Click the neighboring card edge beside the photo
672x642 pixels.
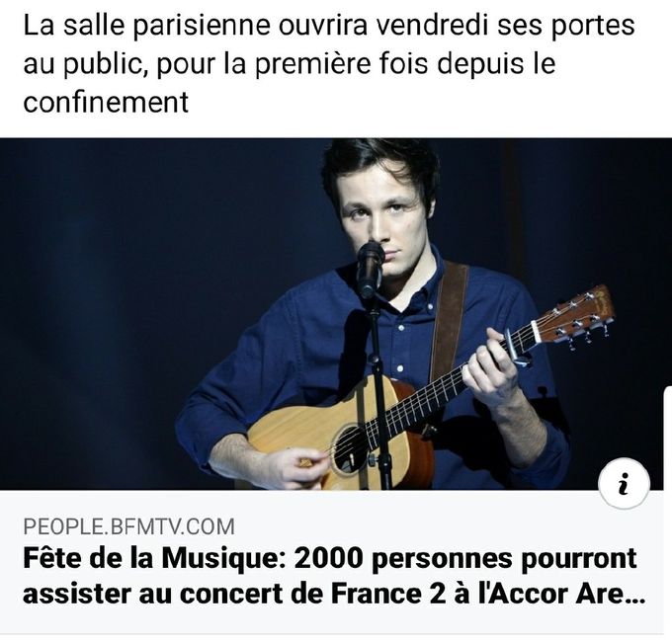668,510
